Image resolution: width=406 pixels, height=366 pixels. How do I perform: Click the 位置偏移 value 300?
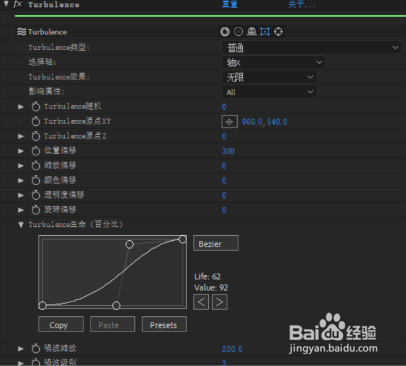[228, 151]
